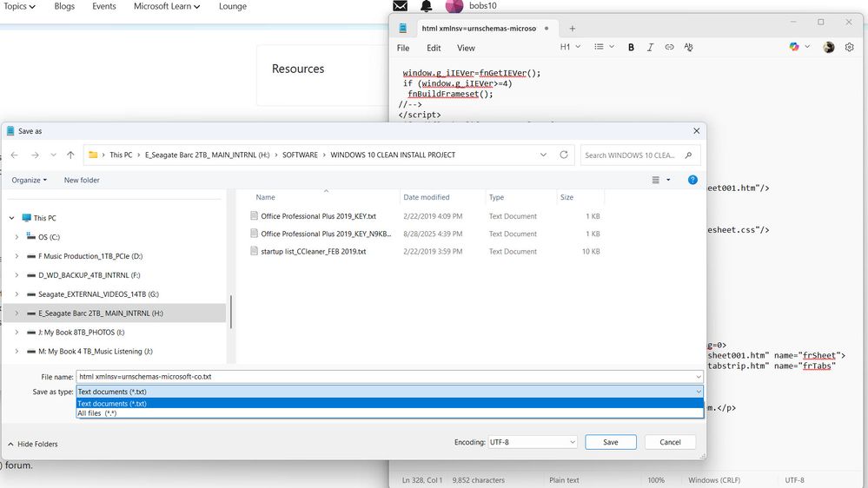The image size is (868, 488).
Task: Sort by Date modified column
Action: coord(427,197)
